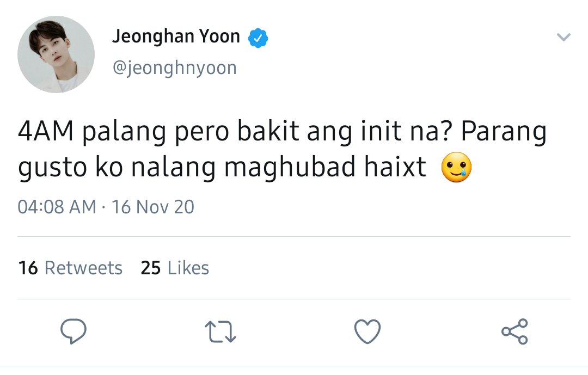Click the word maghubad in the tweet
Screen dimensions: 588x375
290,167
